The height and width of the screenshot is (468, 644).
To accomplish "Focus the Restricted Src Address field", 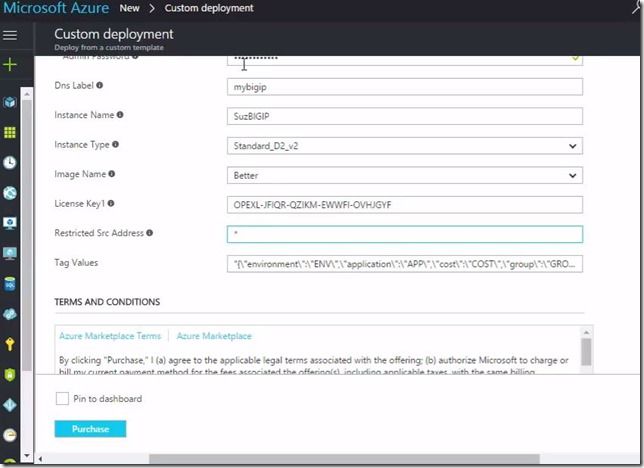I will click(405, 234).
